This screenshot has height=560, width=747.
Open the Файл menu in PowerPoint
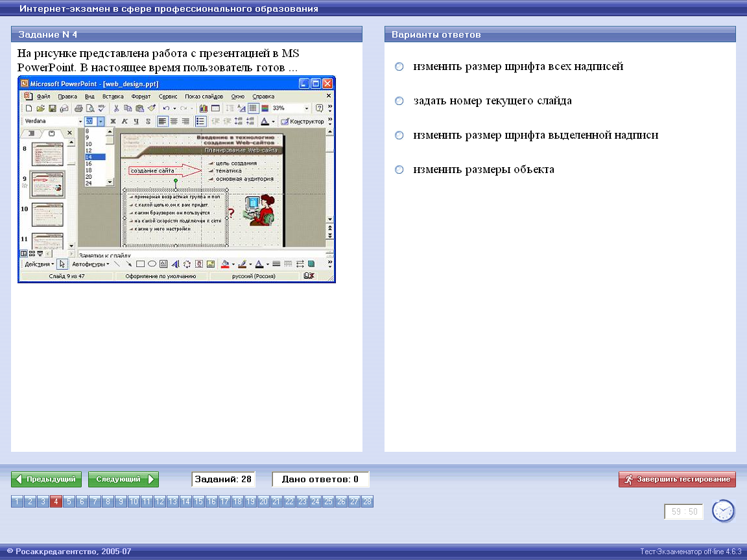click(43, 96)
